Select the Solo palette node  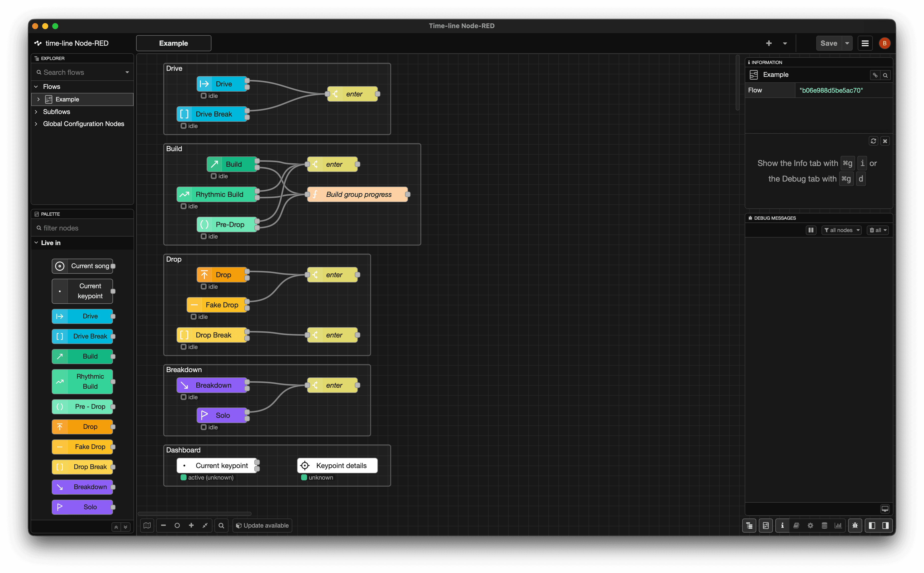pos(82,507)
